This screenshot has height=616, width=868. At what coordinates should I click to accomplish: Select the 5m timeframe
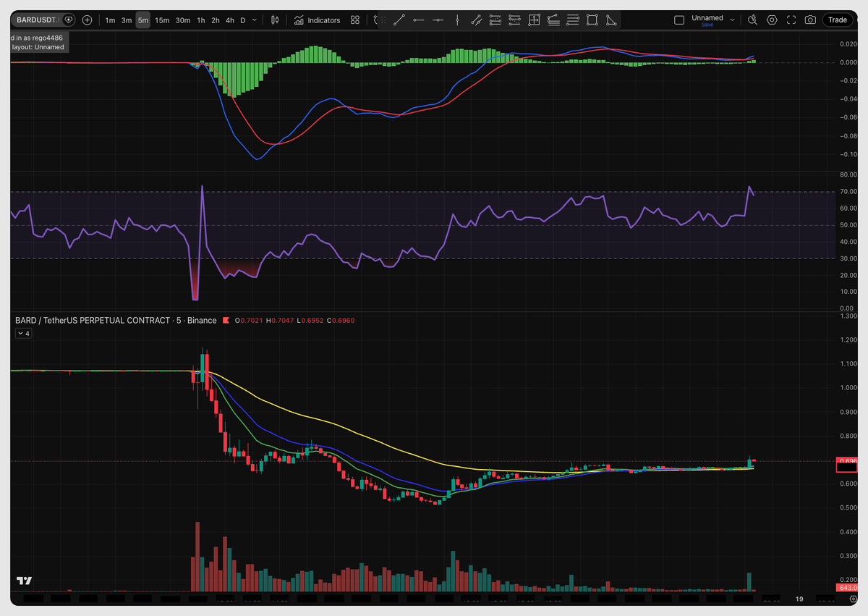(143, 20)
